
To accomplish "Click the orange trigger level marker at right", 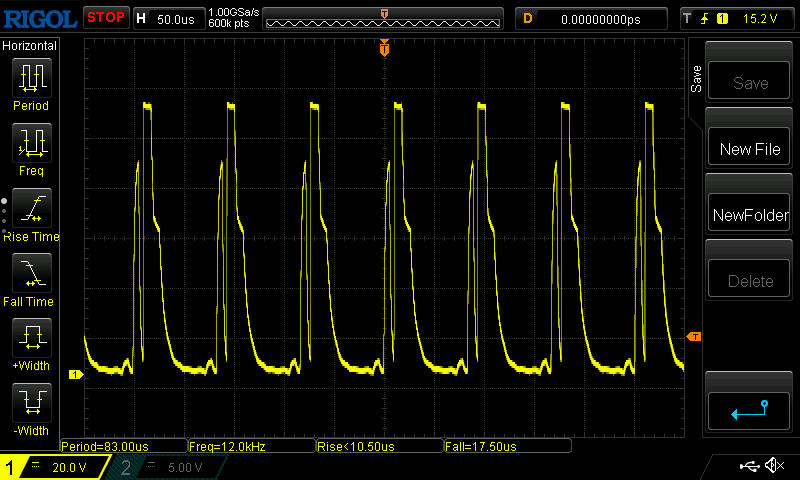I will (694, 336).
